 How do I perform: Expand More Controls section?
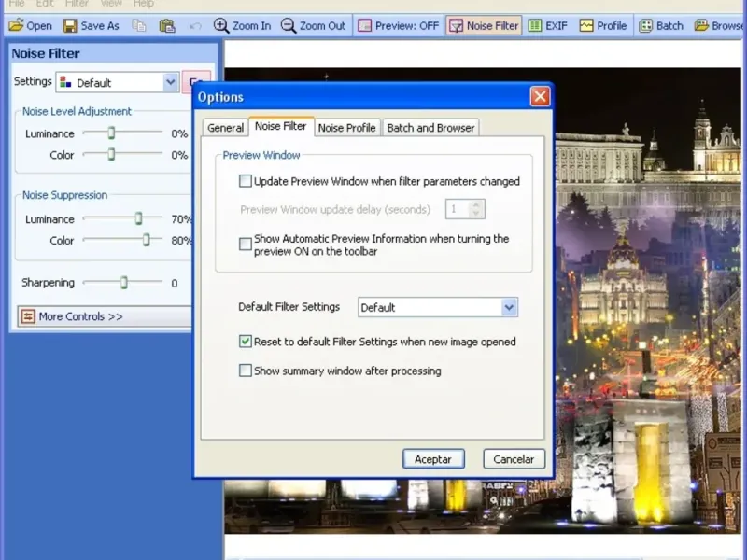coord(105,316)
